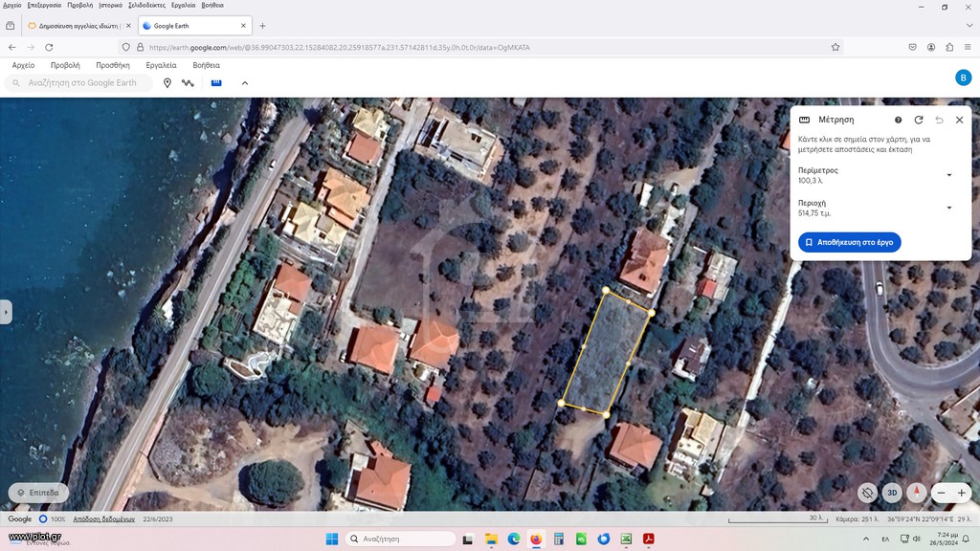Open Adobe Acrobat from the taskbar
The height and width of the screenshot is (551, 980).
(x=649, y=539)
